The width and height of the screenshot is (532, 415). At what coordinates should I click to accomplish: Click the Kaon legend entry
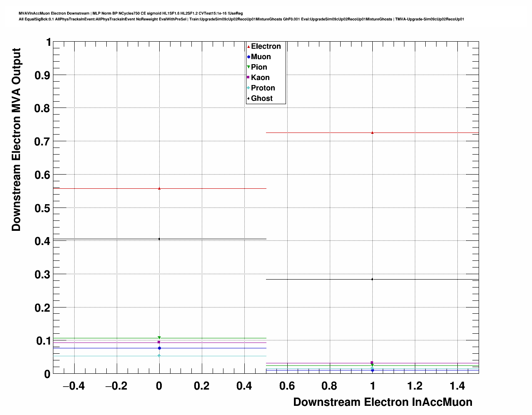[258, 77]
